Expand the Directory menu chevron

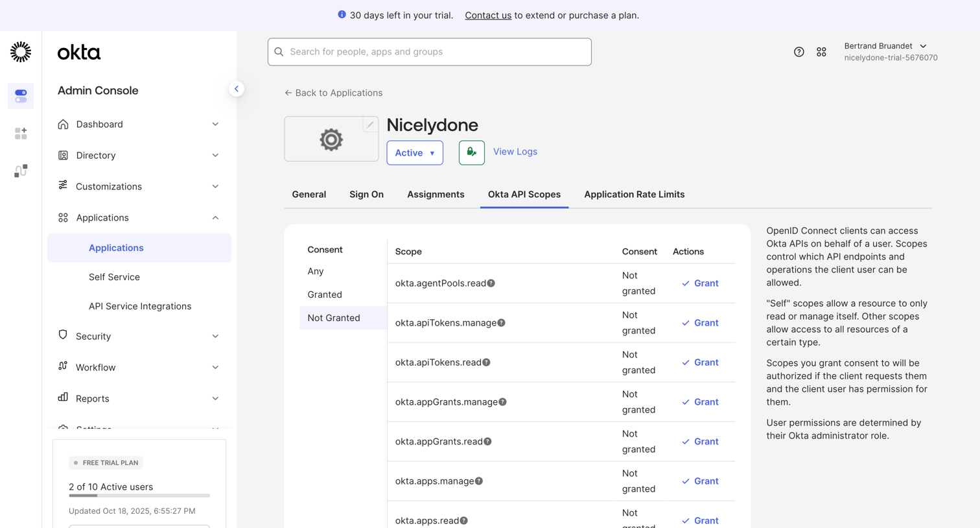click(215, 155)
